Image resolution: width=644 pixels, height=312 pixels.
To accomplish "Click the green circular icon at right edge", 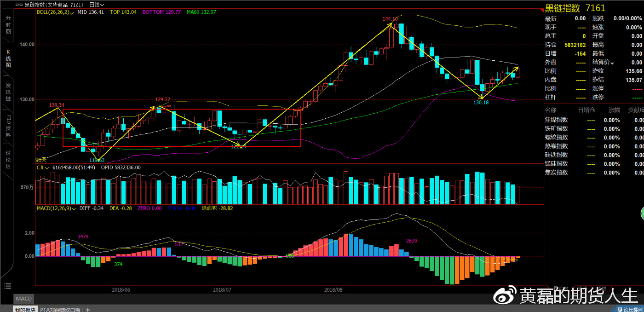I will click(641, 214).
